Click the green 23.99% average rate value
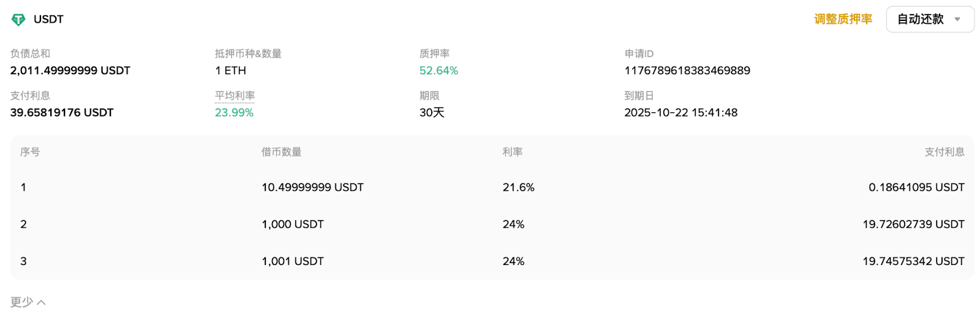The width and height of the screenshot is (980, 322). pos(234,113)
